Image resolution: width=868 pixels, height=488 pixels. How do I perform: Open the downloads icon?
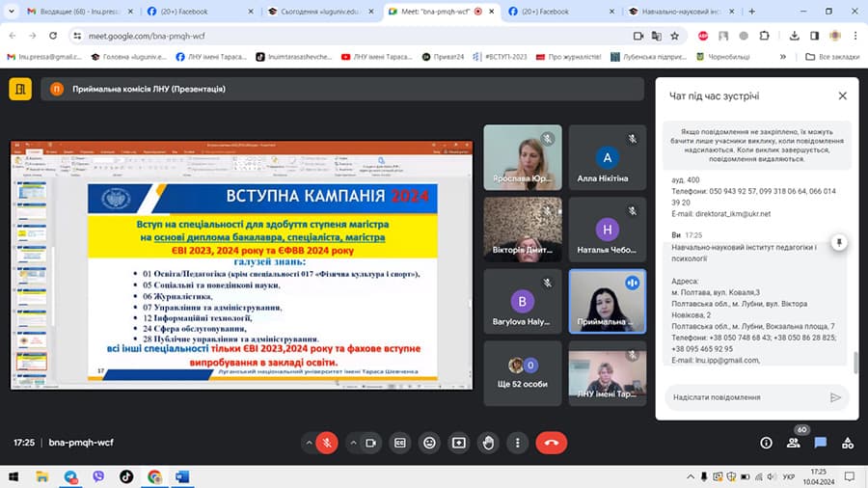[795, 36]
